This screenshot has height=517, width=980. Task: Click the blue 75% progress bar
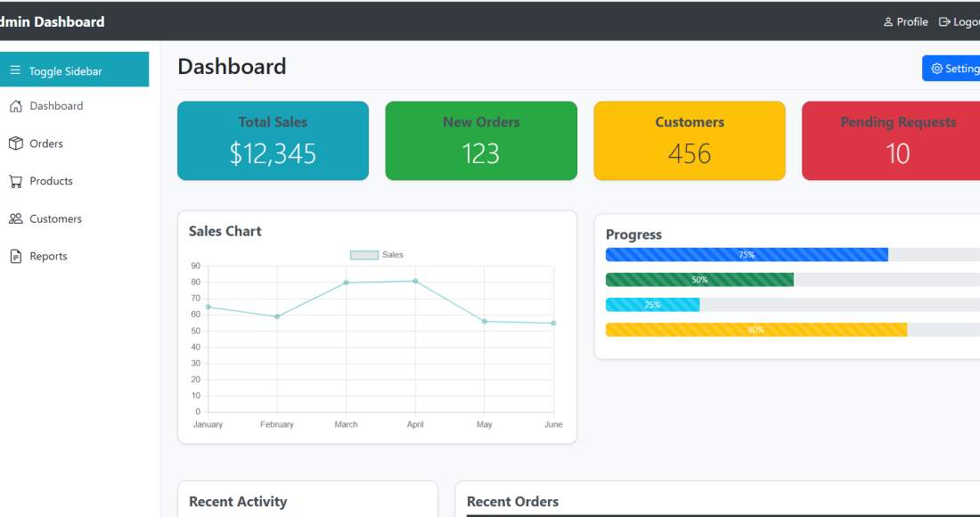(x=747, y=255)
